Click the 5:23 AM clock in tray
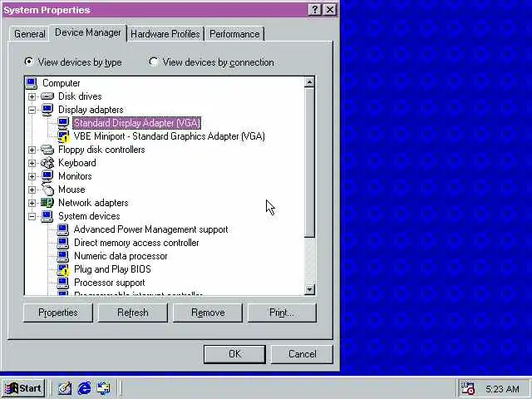The height and width of the screenshot is (399, 532). [x=502, y=389]
